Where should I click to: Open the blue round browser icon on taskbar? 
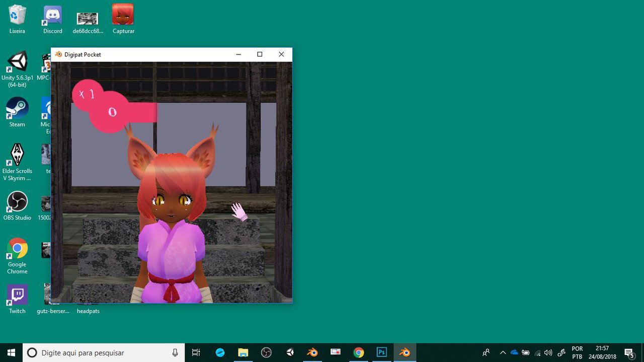220,352
